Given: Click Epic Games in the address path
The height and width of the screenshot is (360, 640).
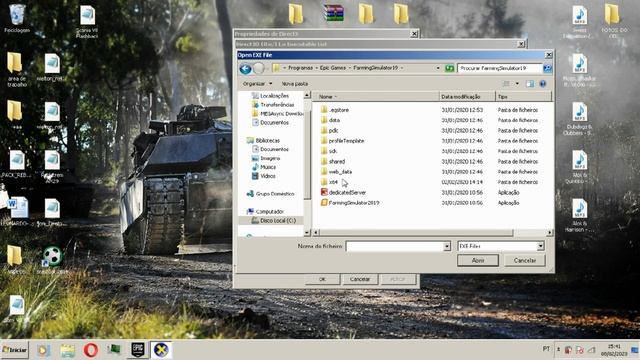Looking at the screenshot, I should pyautogui.click(x=333, y=68).
